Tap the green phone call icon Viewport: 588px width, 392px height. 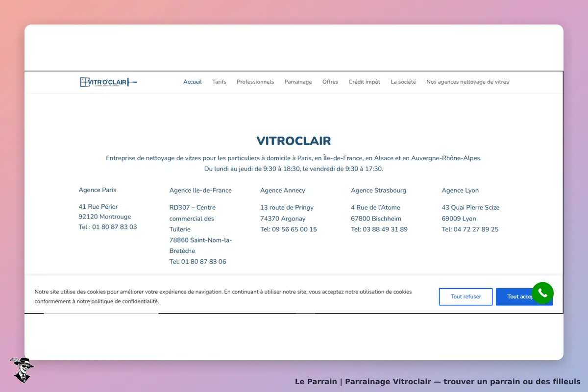[542, 293]
